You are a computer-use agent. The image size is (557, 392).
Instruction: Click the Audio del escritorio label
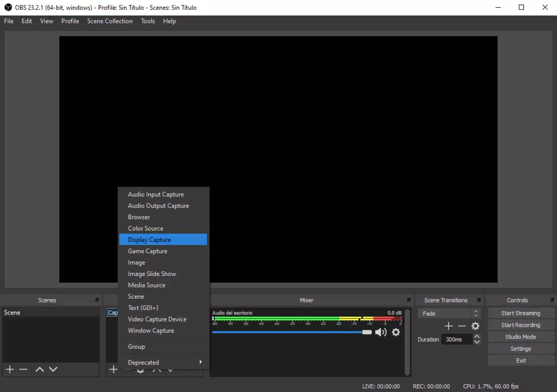tap(232, 313)
